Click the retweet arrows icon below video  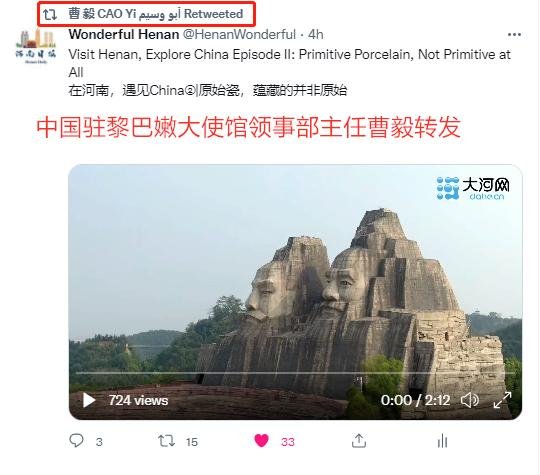(x=166, y=441)
